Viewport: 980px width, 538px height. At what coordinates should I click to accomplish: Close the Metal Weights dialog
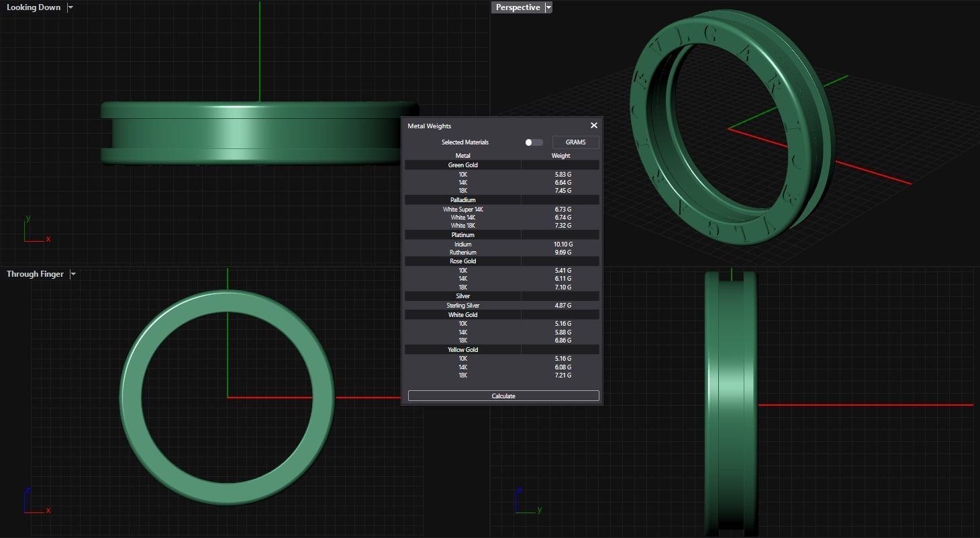(x=593, y=126)
